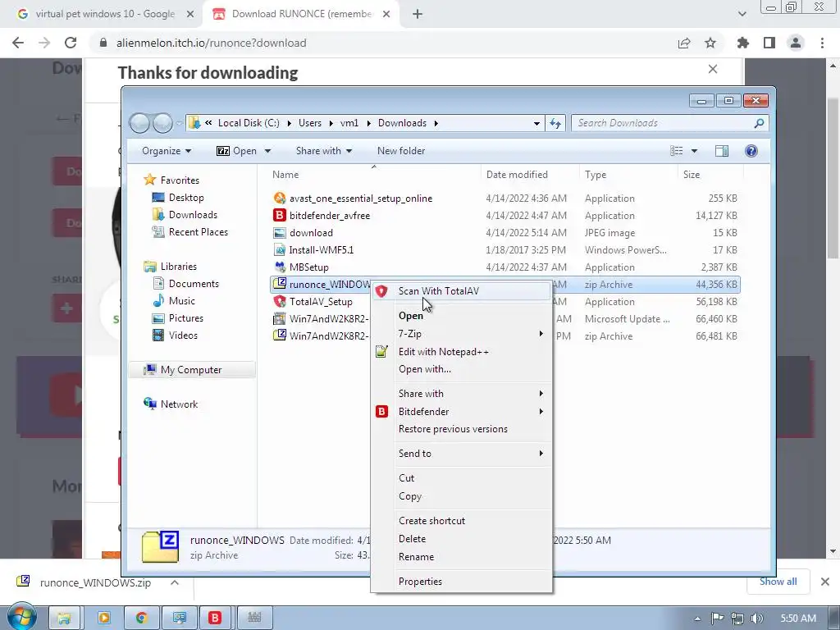
Task: Click the Search Downloads field
Action: (669, 123)
